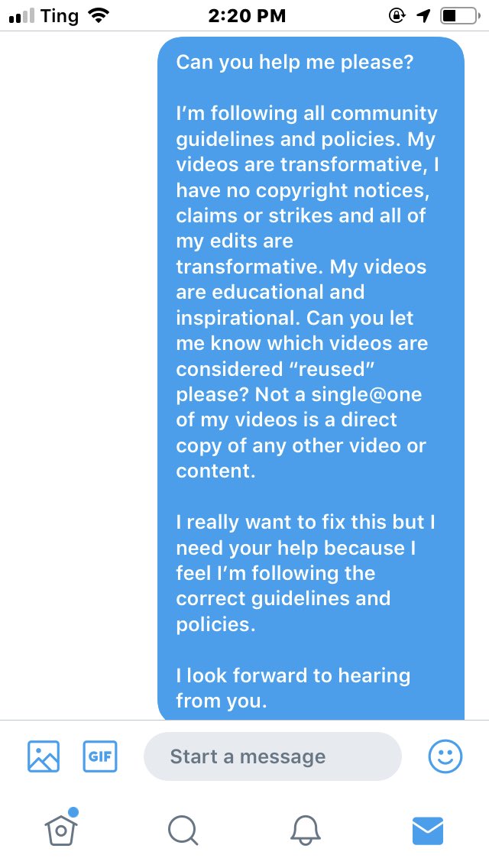The image size is (489, 868).
Task: Tap the cellular signal bars
Action: 22,17
